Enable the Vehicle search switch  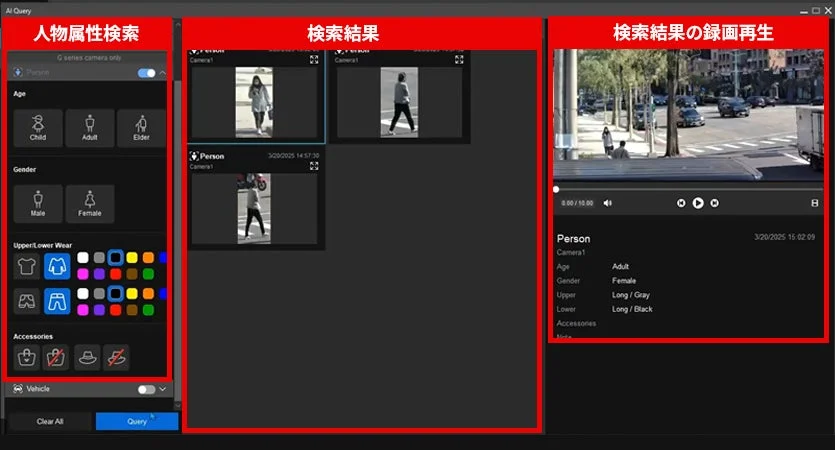[146, 389]
